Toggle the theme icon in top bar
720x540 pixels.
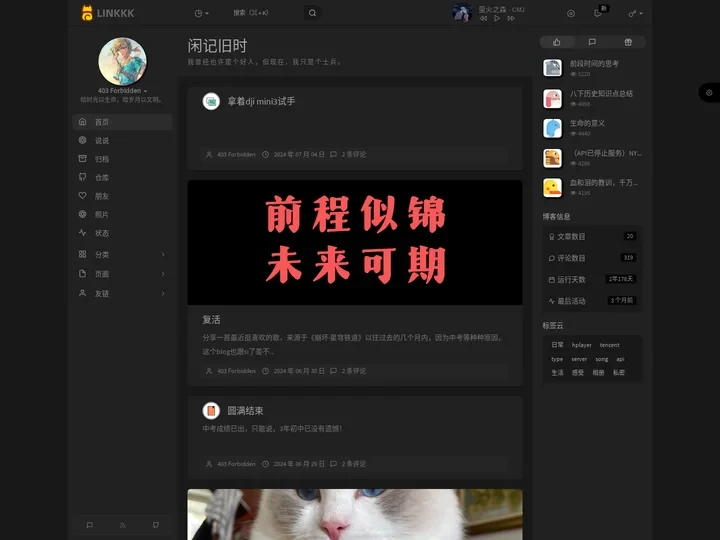pos(571,13)
